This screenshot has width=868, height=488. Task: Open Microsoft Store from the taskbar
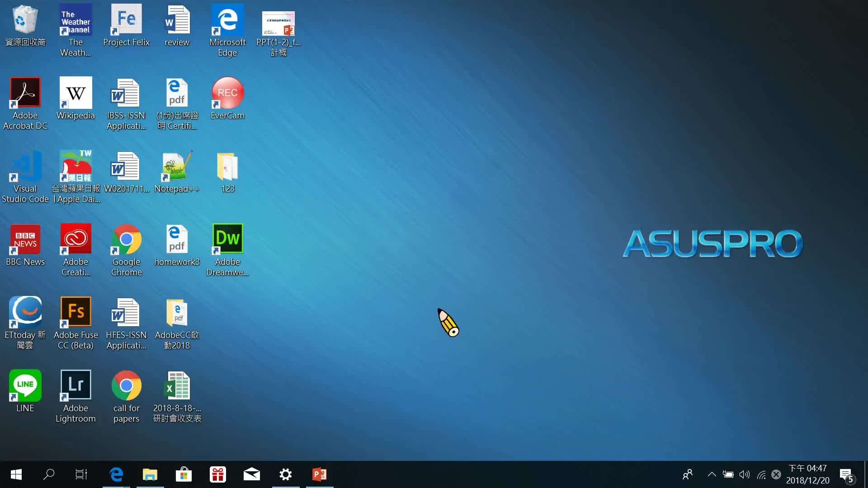point(184,474)
